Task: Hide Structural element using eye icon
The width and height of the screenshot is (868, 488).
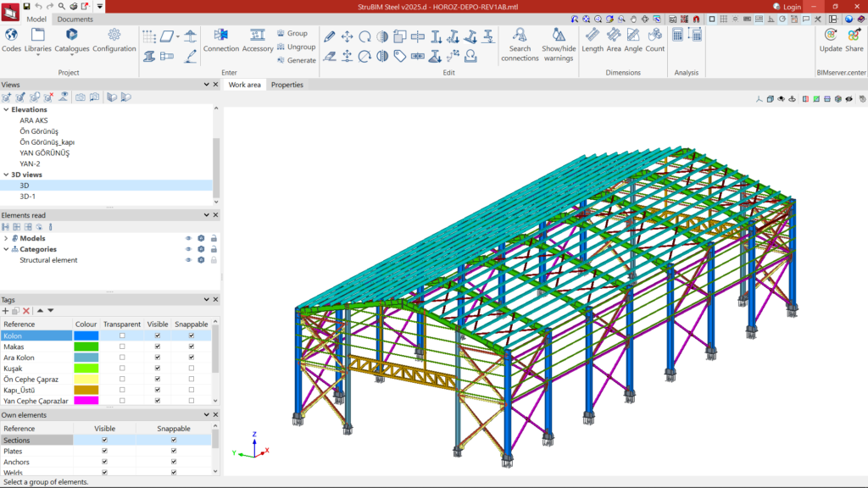Action: pyautogui.click(x=188, y=260)
